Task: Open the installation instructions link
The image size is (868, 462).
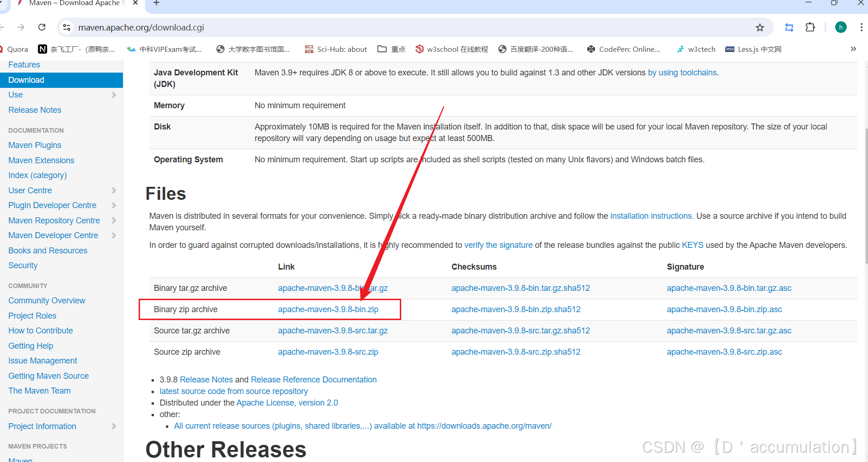Action: 651,216
